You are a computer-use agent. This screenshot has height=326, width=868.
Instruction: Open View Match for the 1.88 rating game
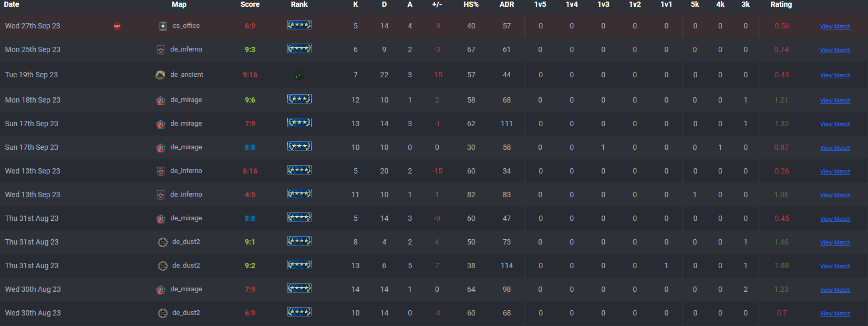[835, 266]
